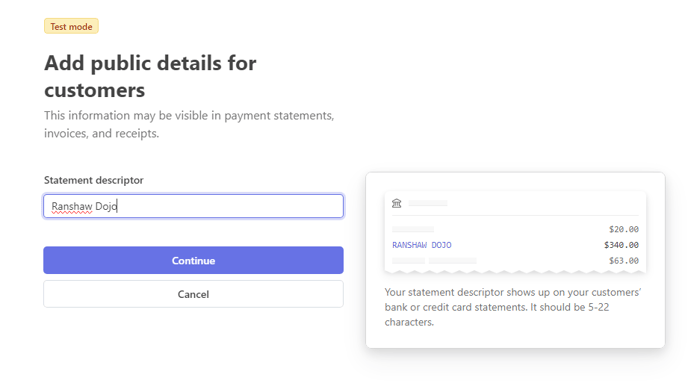Click the $20.00 amount in preview
Viewport: 688px width, 392px height.
click(x=624, y=229)
